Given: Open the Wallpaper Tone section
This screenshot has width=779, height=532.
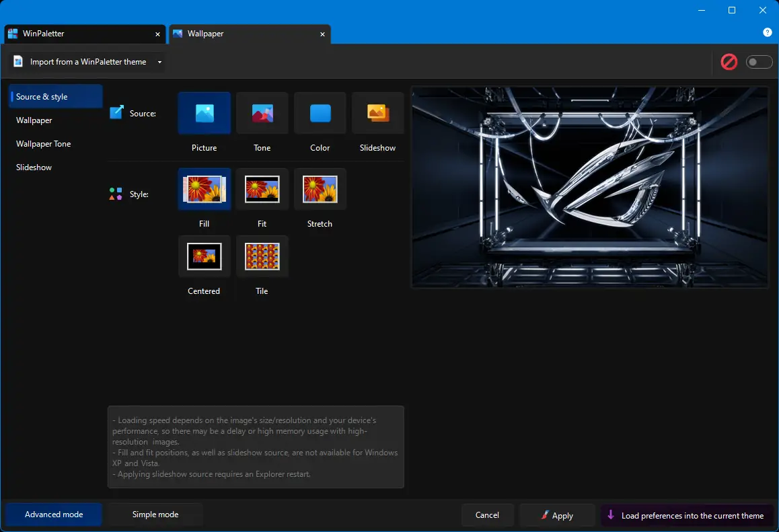Looking at the screenshot, I should click(x=56, y=143).
